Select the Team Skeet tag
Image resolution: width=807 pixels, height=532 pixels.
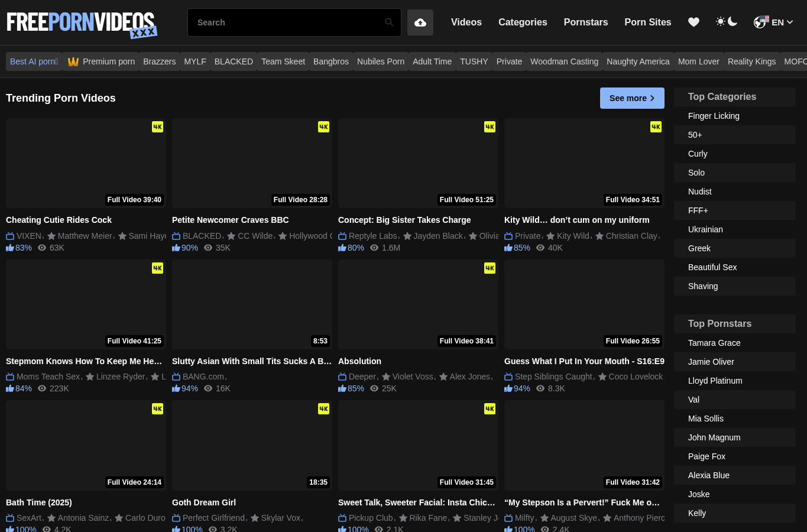283,61
